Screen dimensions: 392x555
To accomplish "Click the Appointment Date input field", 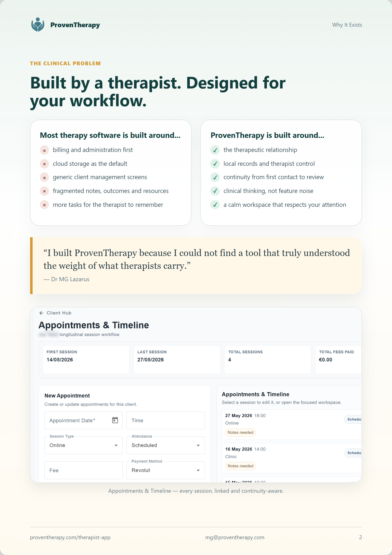I will coord(83,420).
